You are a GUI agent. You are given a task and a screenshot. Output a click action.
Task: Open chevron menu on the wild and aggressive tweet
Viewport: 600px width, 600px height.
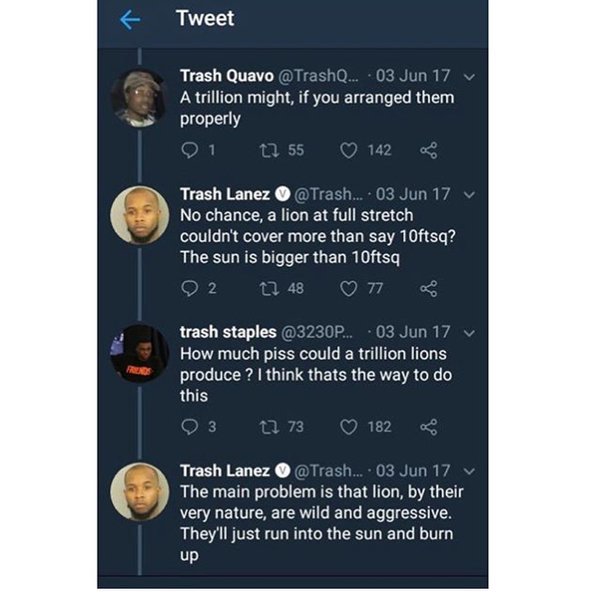click(x=470, y=470)
